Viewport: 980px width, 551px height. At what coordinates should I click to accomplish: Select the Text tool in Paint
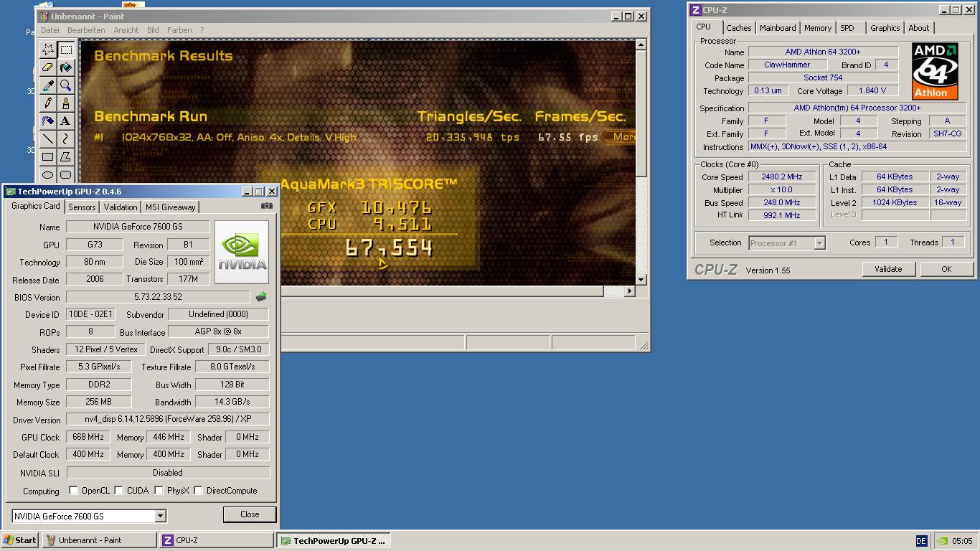coord(66,121)
